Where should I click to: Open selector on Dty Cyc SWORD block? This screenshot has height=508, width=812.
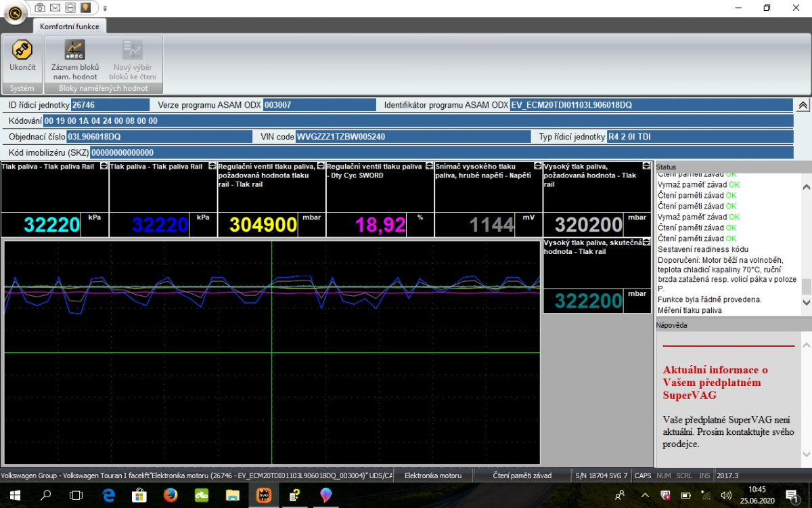coord(429,166)
